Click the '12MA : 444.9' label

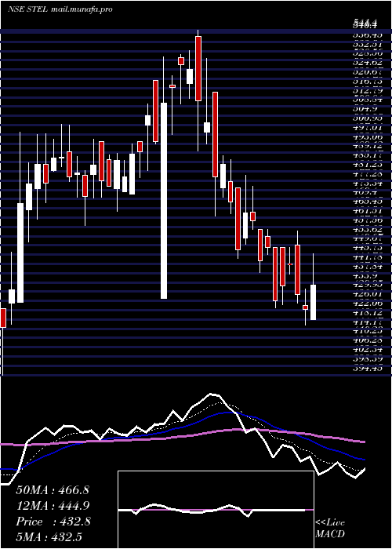[53, 506]
